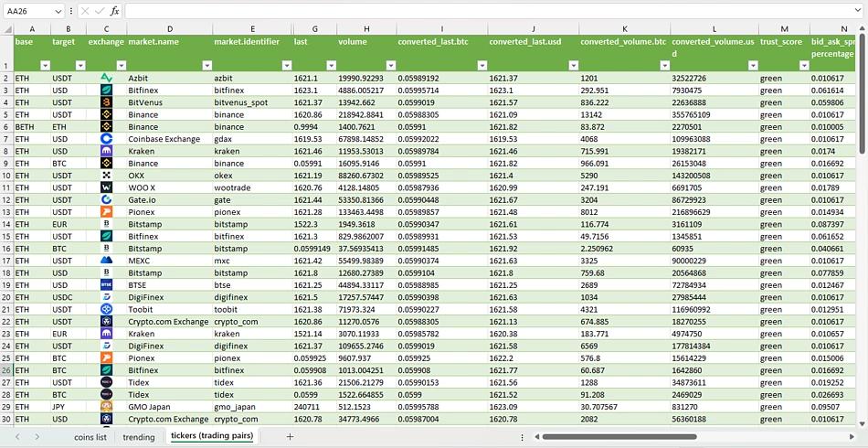The height and width of the screenshot is (448, 868).
Task: Click the DigiFinex logo in row 20
Action: coord(106,297)
